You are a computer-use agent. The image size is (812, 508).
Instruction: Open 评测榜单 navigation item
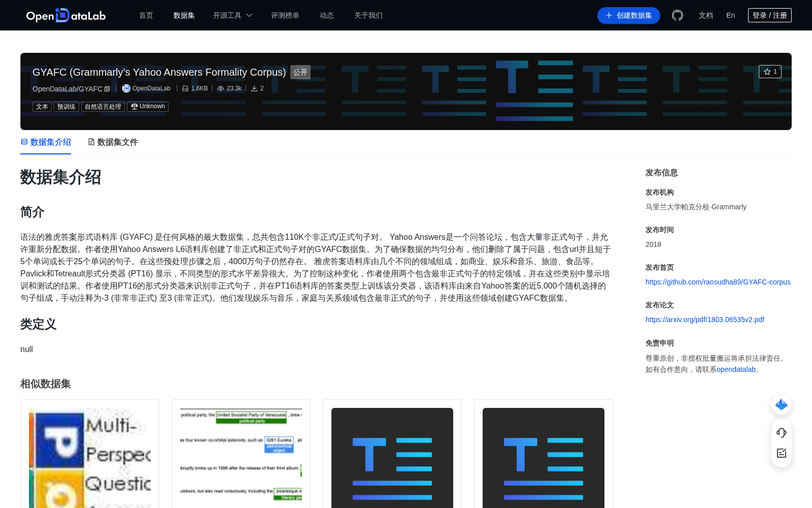pyautogui.click(x=285, y=15)
